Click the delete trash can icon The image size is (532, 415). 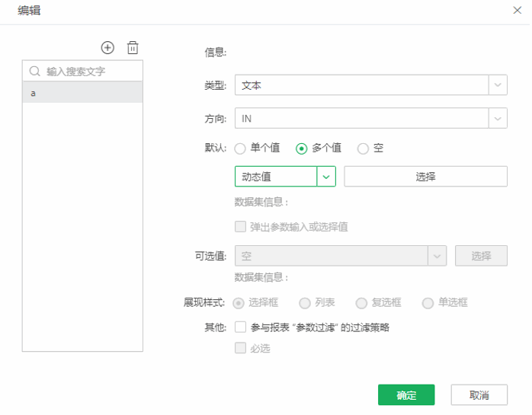click(x=133, y=47)
